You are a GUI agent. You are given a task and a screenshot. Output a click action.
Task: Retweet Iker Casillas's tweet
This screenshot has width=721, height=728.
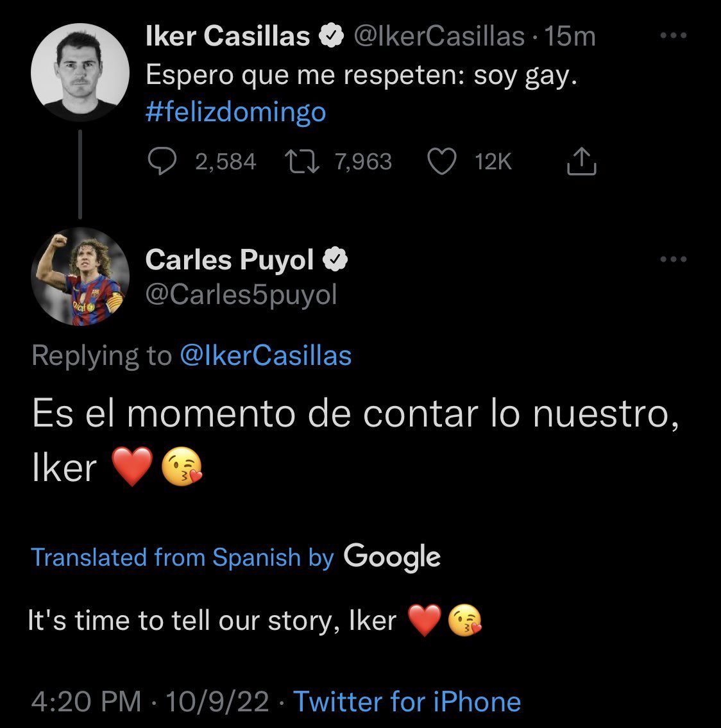coord(300,161)
